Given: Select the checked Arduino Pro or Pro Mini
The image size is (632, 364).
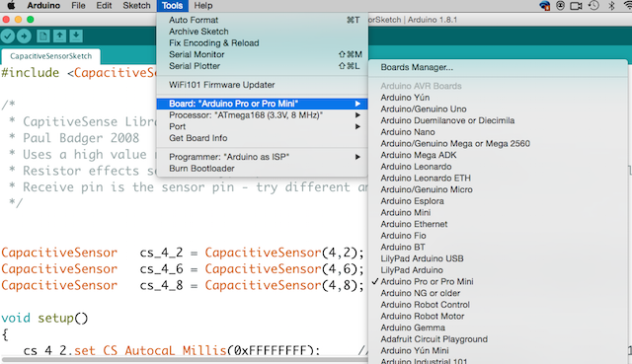Looking at the screenshot, I should [x=498, y=281].
